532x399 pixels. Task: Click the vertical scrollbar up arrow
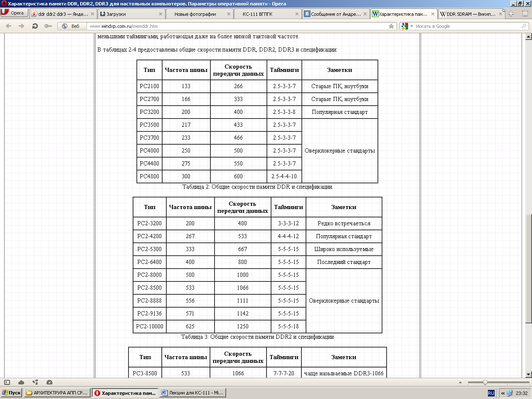tap(528, 37)
